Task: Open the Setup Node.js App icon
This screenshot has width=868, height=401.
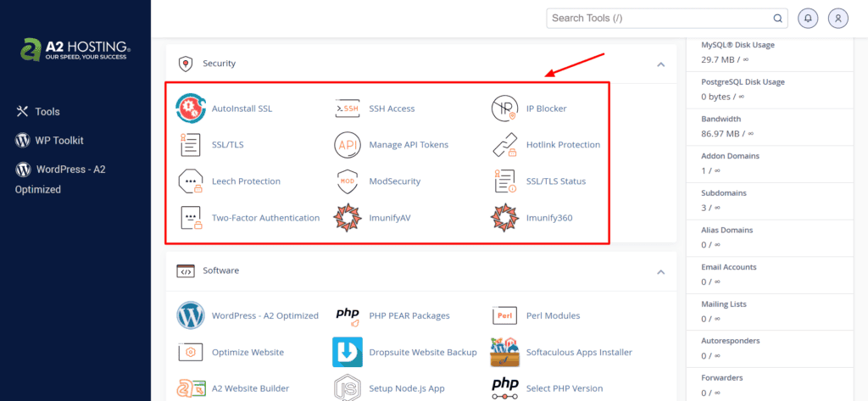Action: click(348, 389)
